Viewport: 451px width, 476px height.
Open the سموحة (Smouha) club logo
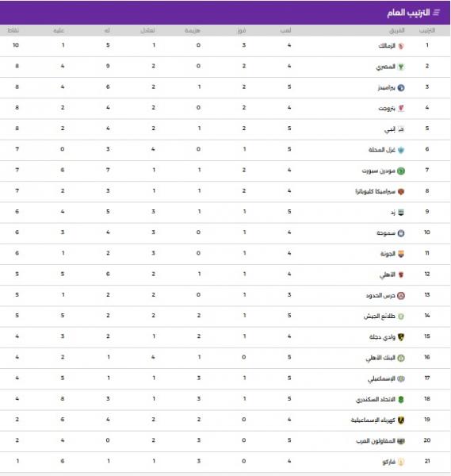[400, 233]
